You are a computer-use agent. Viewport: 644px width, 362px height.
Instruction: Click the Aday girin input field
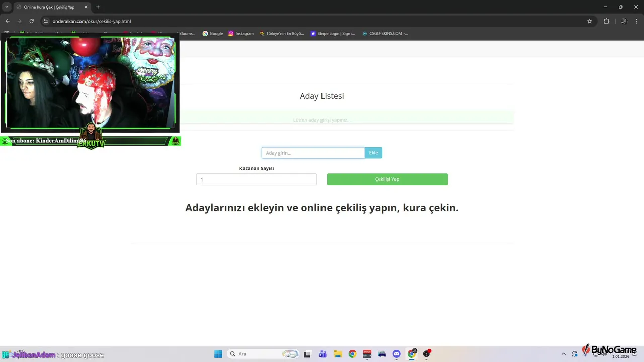coord(313,153)
